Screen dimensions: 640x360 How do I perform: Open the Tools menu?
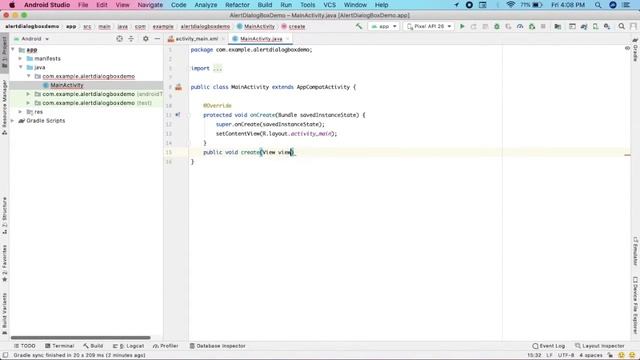coord(307,5)
